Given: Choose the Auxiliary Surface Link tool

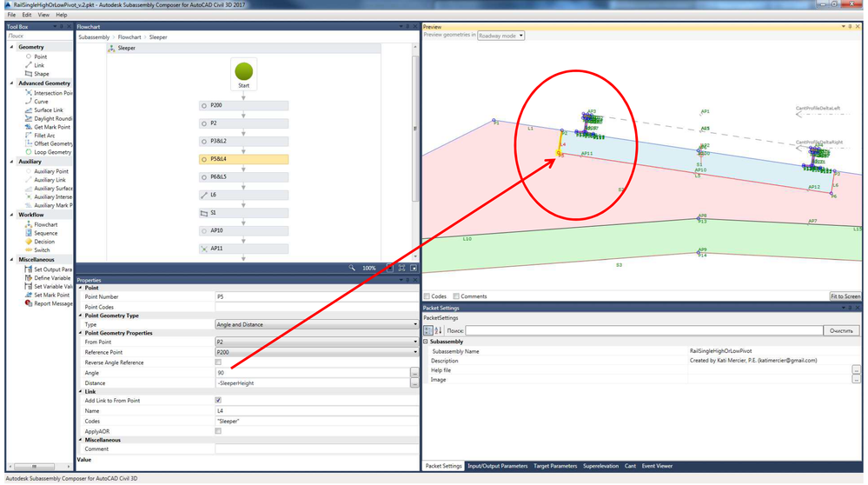Looking at the screenshot, I should (x=48, y=189).
